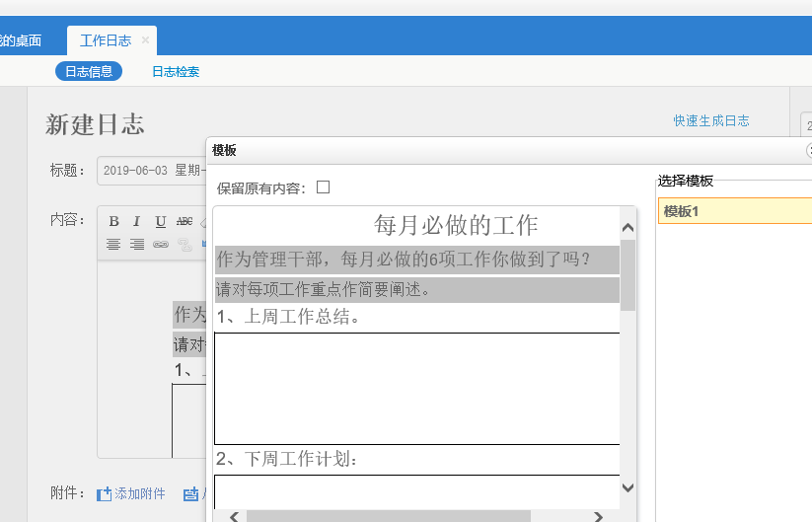Select the 日志信息 sub-tab
812x522 pixels.
(x=89, y=71)
